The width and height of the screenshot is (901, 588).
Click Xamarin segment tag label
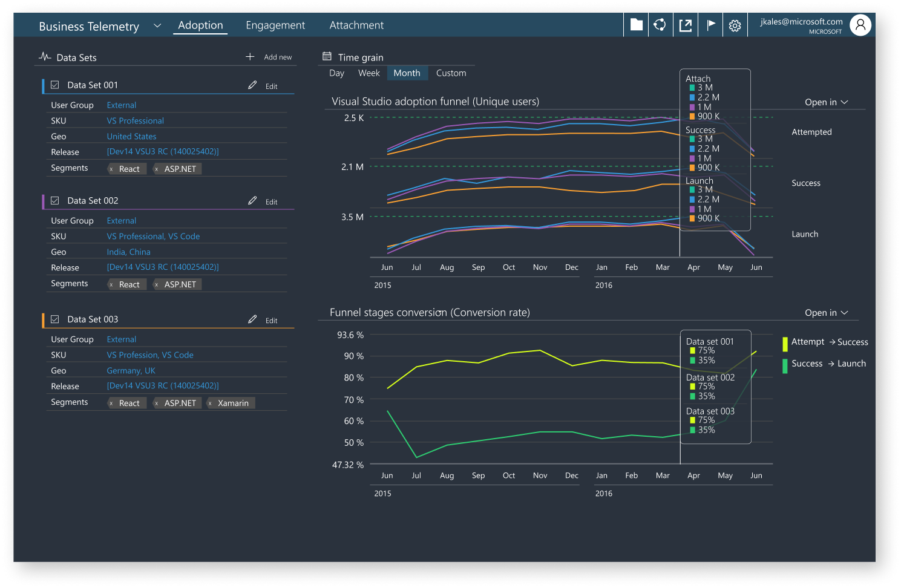point(234,403)
